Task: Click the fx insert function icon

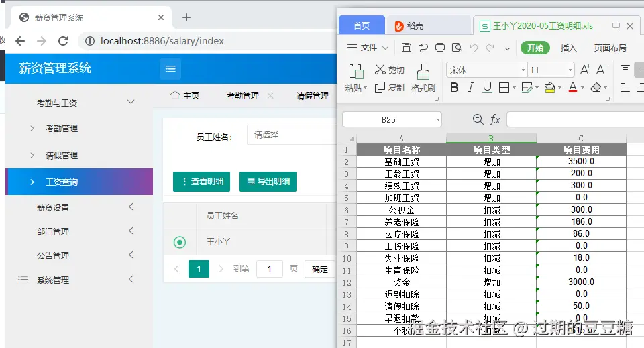Action: 495,119
